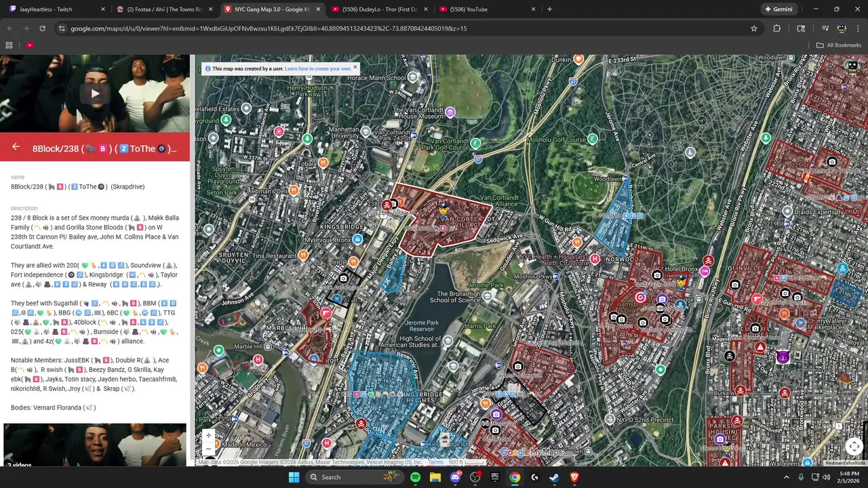Open the Windows Start menu
The width and height of the screenshot is (868, 488).
tap(294, 477)
